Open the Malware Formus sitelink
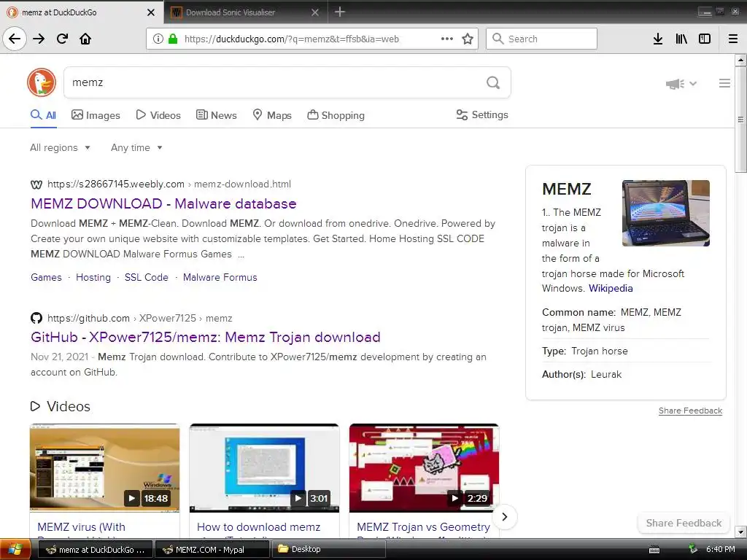This screenshot has width=747, height=560. pyautogui.click(x=220, y=277)
